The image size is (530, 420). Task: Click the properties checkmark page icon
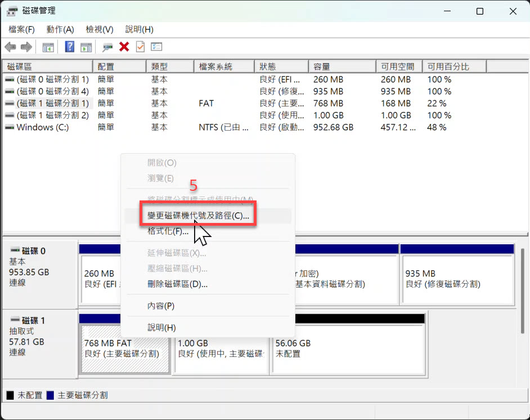[x=140, y=47]
